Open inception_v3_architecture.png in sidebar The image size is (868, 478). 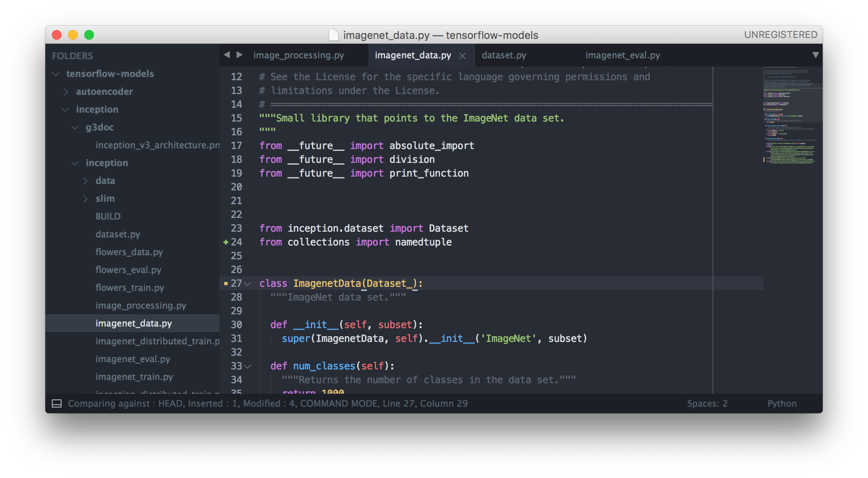click(x=157, y=145)
